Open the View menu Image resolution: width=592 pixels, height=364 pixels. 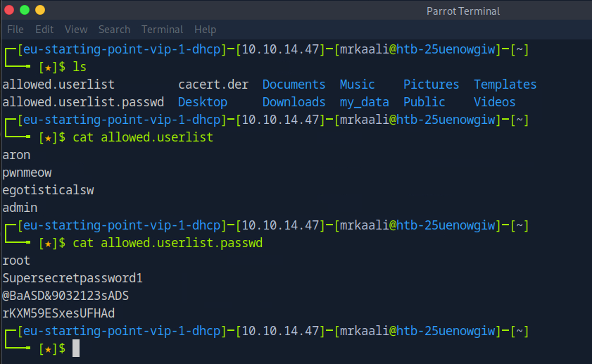click(76, 30)
